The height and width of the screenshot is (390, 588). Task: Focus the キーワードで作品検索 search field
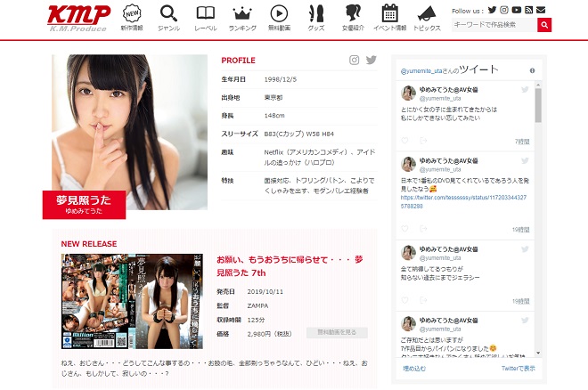(x=494, y=25)
